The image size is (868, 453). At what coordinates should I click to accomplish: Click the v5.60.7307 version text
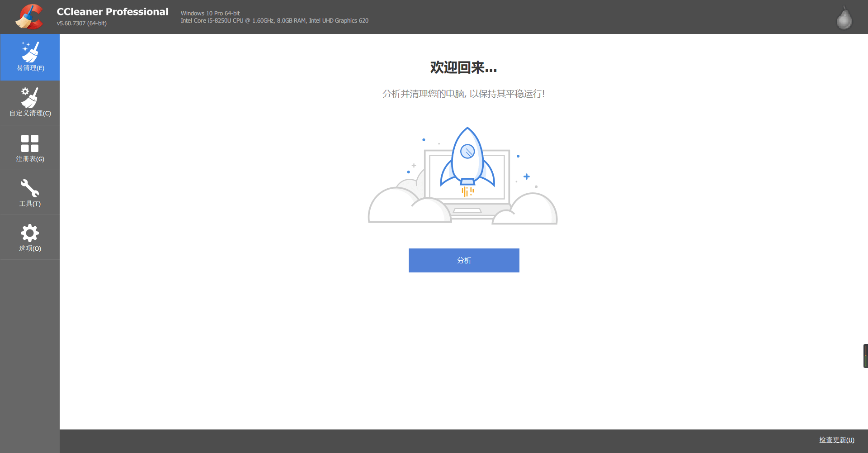pyautogui.click(x=82, y=23)
